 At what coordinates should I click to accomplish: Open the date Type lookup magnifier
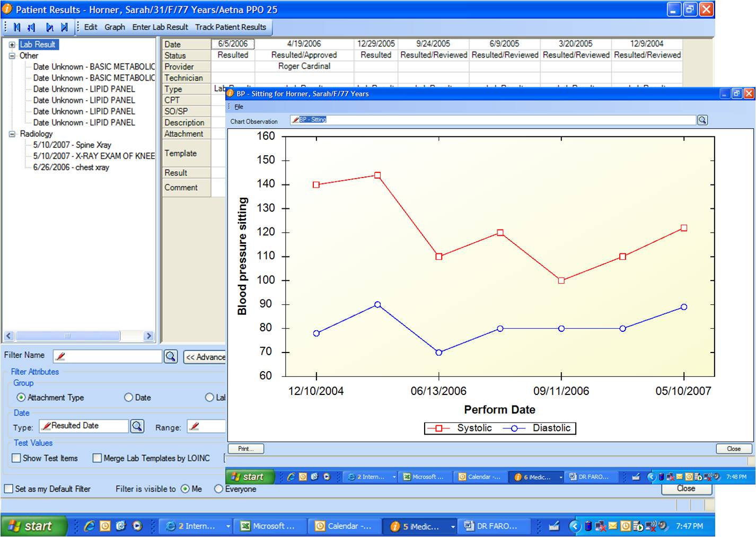(x=137, y=426)
